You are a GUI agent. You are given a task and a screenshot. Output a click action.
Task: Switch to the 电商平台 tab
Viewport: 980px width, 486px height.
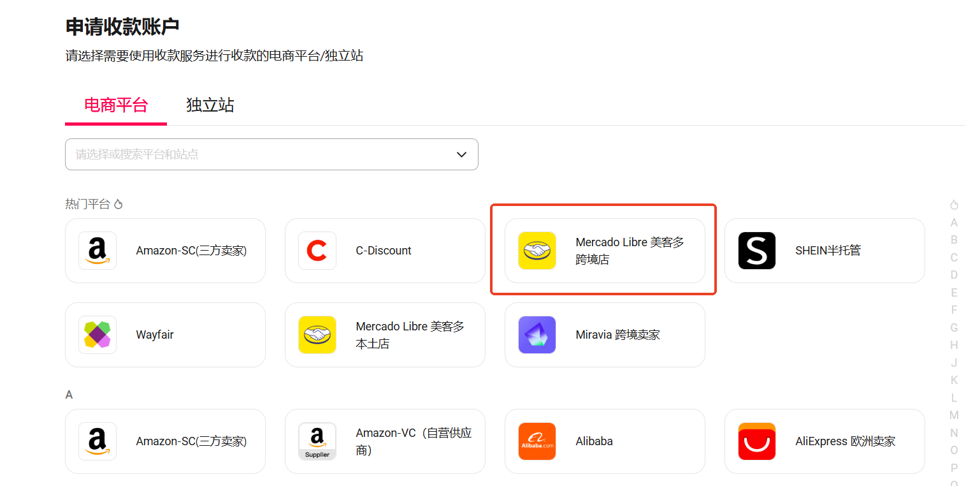pyautogui.click(x=116, y=105)
